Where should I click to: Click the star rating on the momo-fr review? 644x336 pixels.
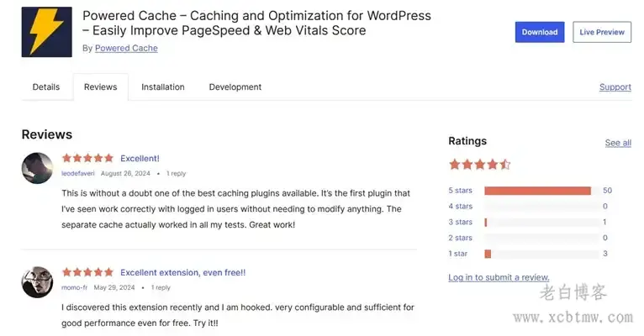pos(87,272)
